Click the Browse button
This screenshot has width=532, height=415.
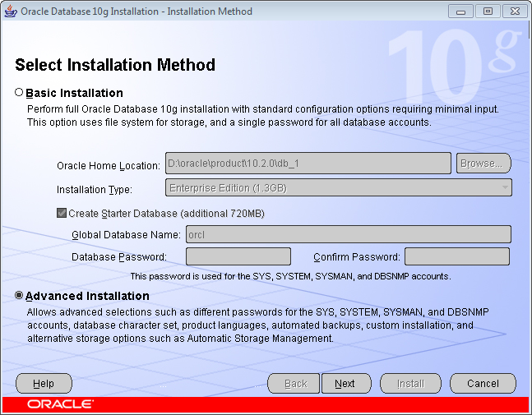[x=483, y=164]
